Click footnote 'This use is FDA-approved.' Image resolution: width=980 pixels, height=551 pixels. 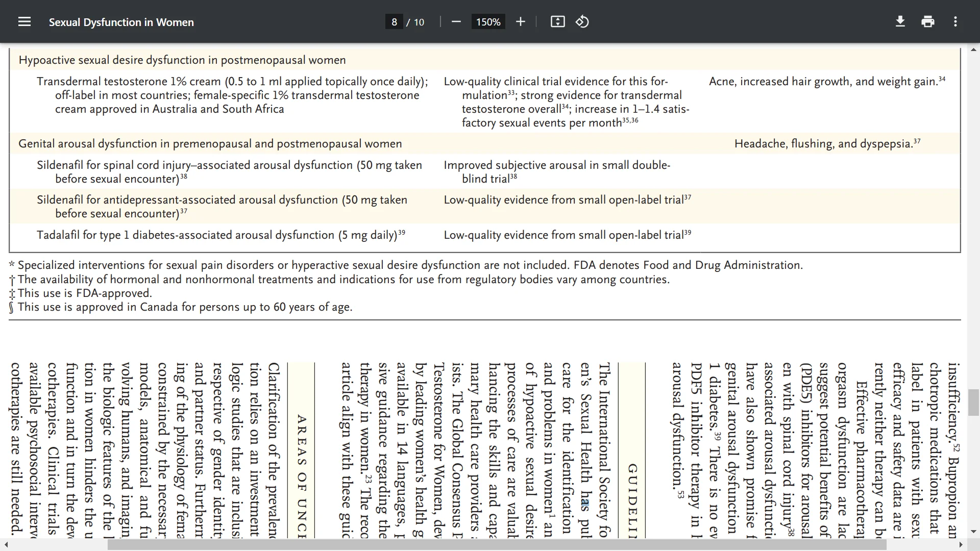pos(81,293)
